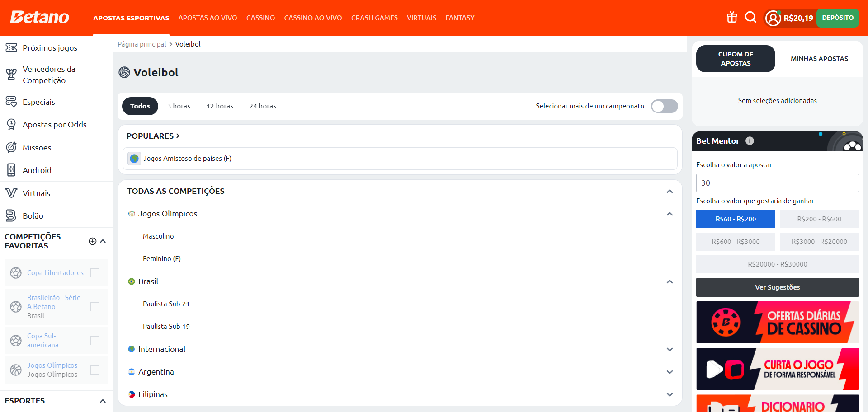Click the Missões target icon in sidebar
The width and height of the screenshot is (868, 412).
(11, 148)
